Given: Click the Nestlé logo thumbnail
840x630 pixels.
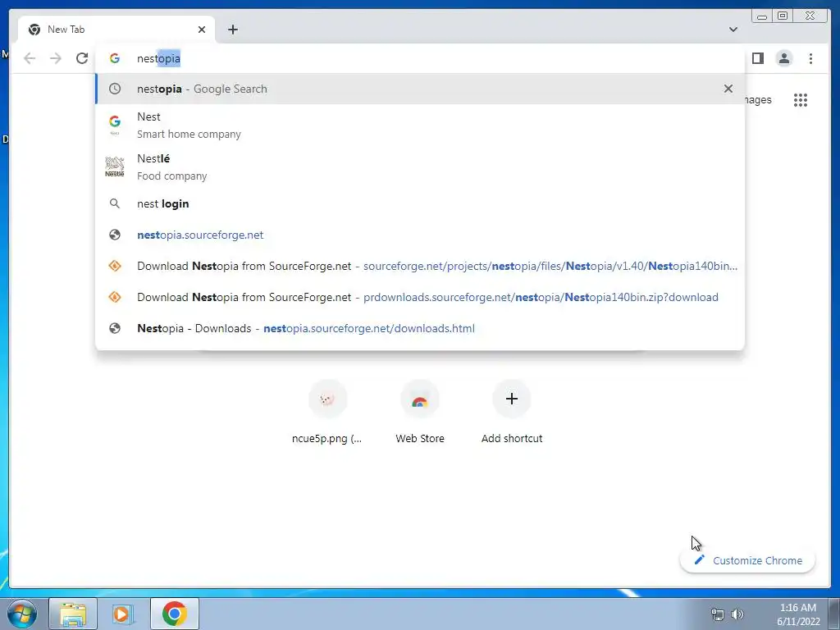Looking at the screenshot, I should [x=115, y=167].
